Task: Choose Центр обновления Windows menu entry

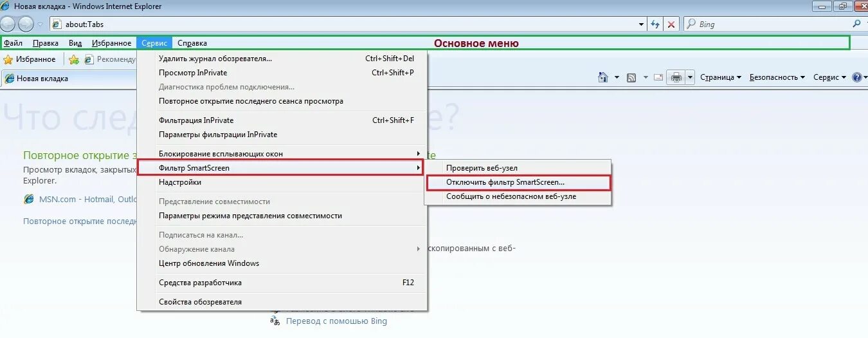Action: (x=282, y=263)
